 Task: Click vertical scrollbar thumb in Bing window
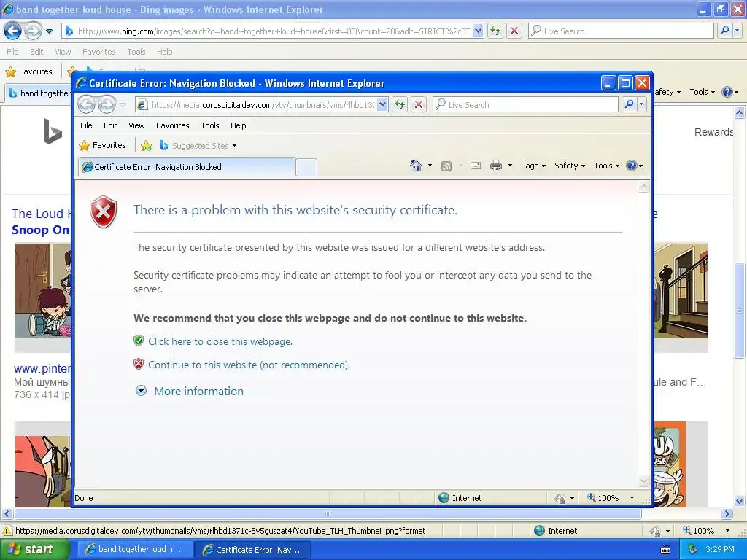[x=739, y=310]
